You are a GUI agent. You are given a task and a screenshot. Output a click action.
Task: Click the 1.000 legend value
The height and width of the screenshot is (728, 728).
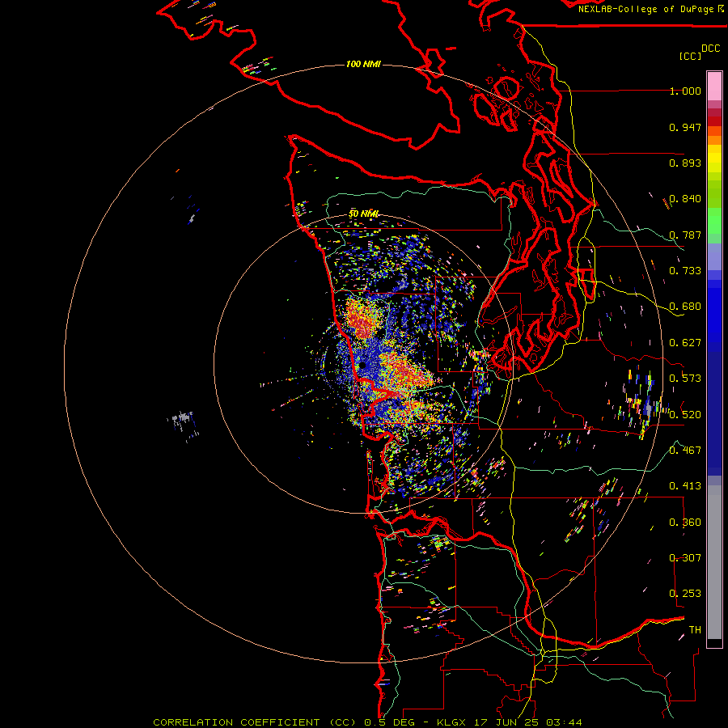685,91
